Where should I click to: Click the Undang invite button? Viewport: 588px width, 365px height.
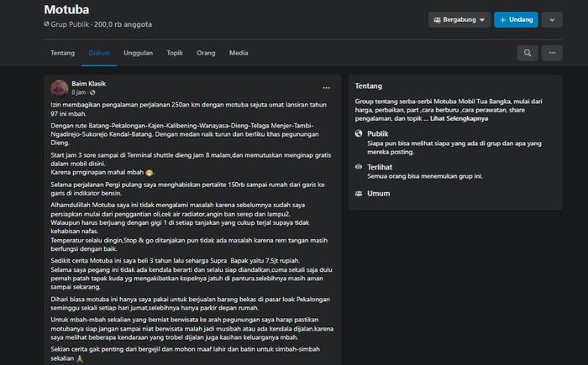tap(516, 19)
